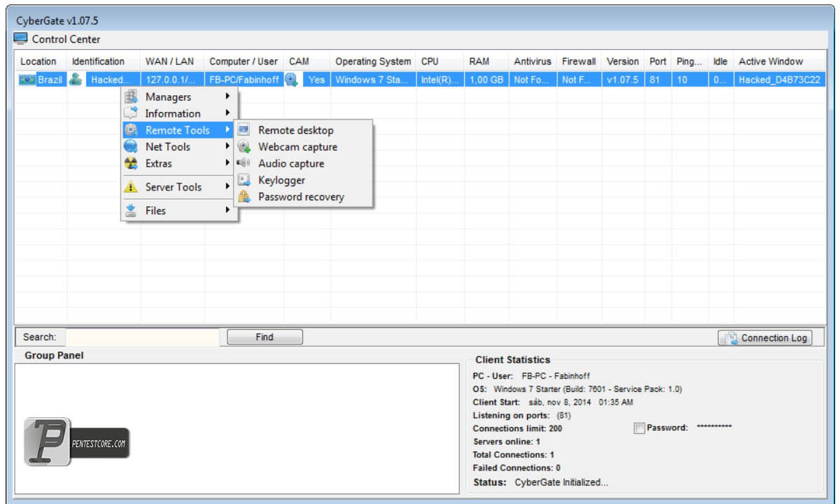This screenshot has height=504, width=840.
Task: Sort by Idle column header
Action: click(x=720, y=62)
